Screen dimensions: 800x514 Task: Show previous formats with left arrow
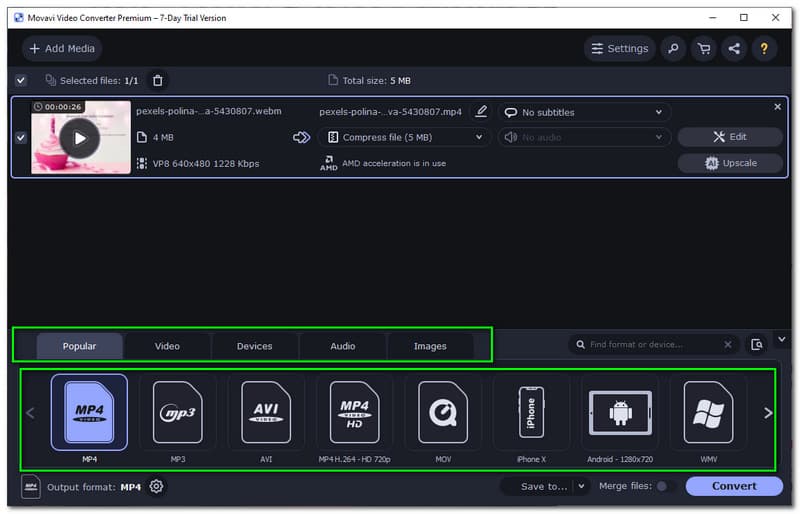[31, 413]
